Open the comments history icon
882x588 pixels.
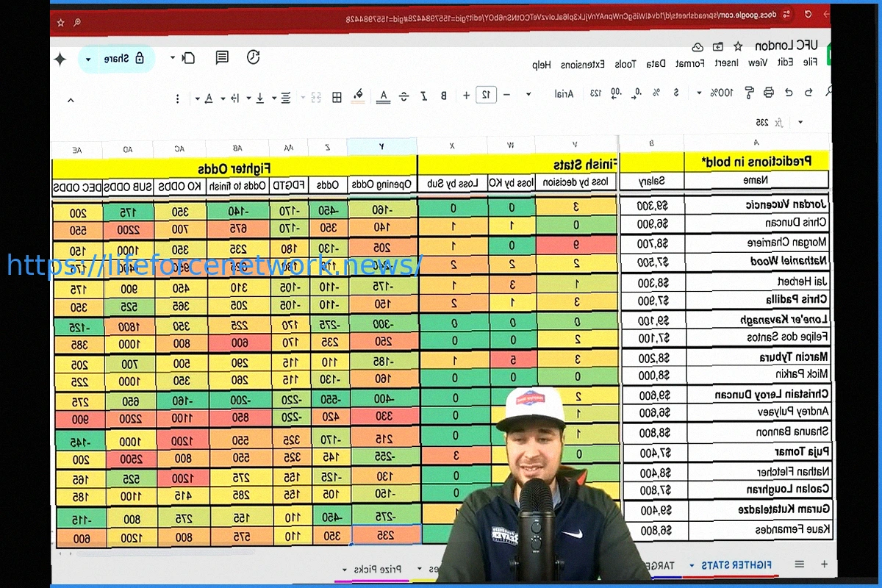pyautogui.click(x=221, y=58)
